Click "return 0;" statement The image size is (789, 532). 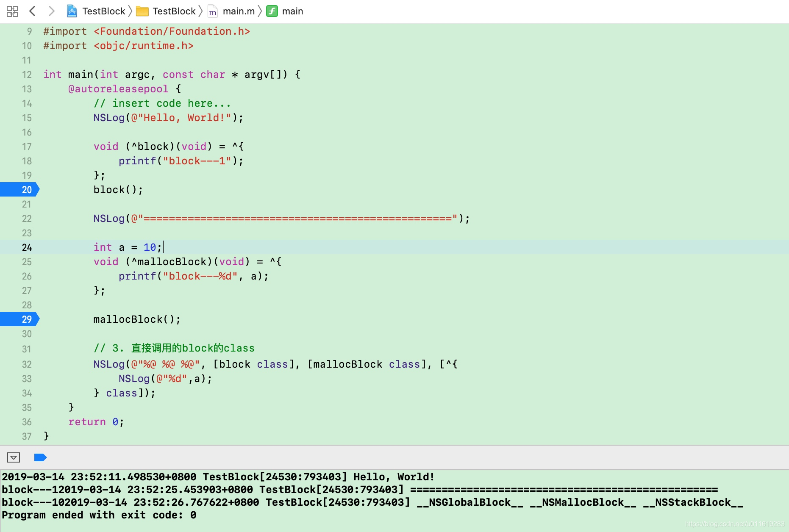[96, 422]
